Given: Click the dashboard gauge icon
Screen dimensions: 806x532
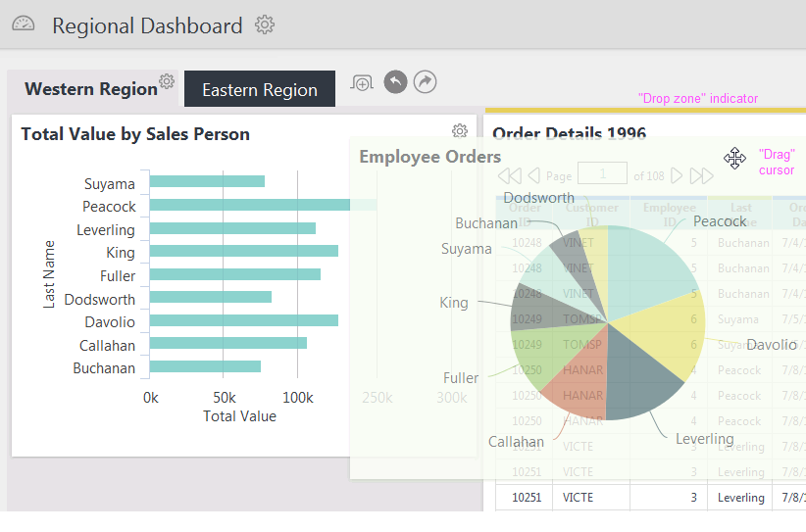Looking at the screenshot, I should [x=24, y=24].
